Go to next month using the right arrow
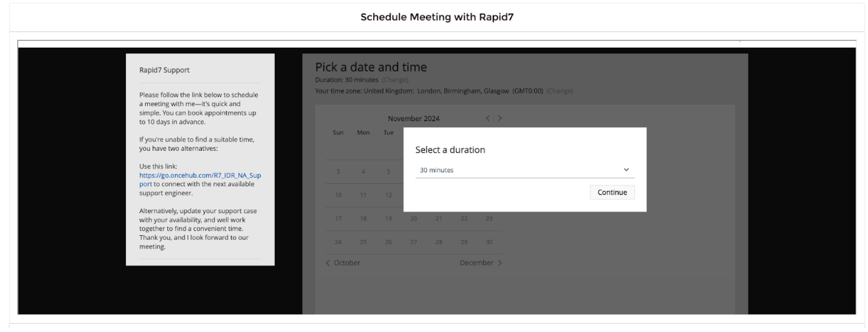This screenshot has width=868, height=332. (x=500, y=118)
